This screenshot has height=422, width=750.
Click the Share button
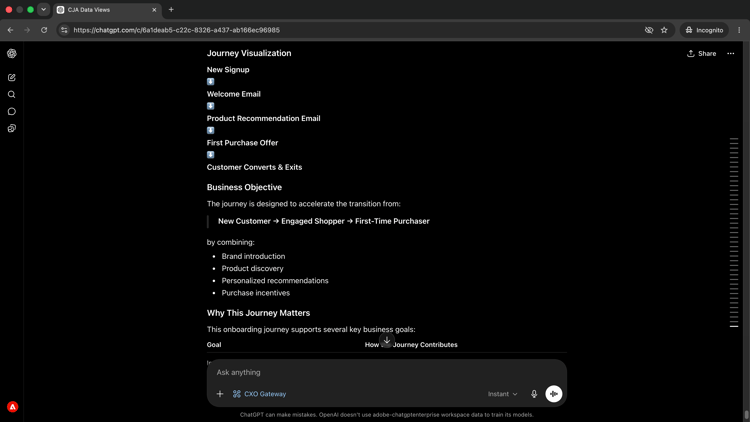(702, 54)
